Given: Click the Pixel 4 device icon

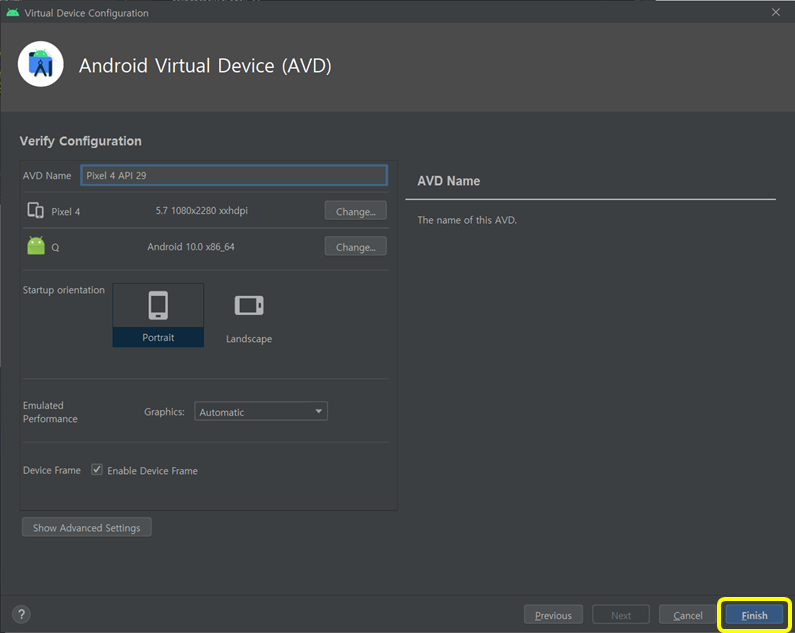Looking at the screenshot, I should coord(35,210).
